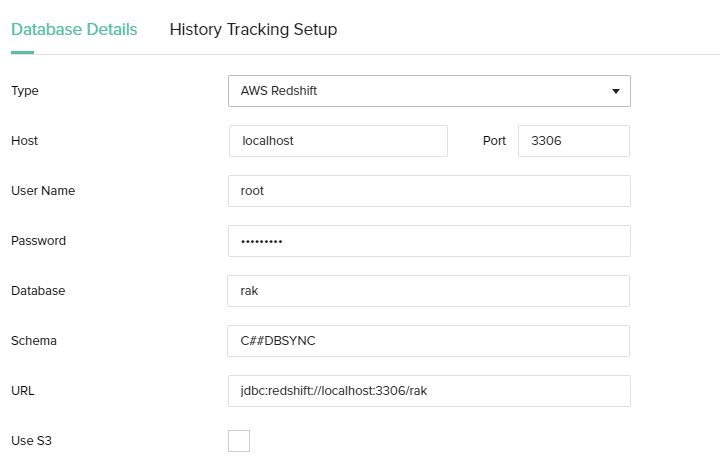Click the Schema field with C##DBSYNC
Viewport: 720px width, 469px height.
429,341
